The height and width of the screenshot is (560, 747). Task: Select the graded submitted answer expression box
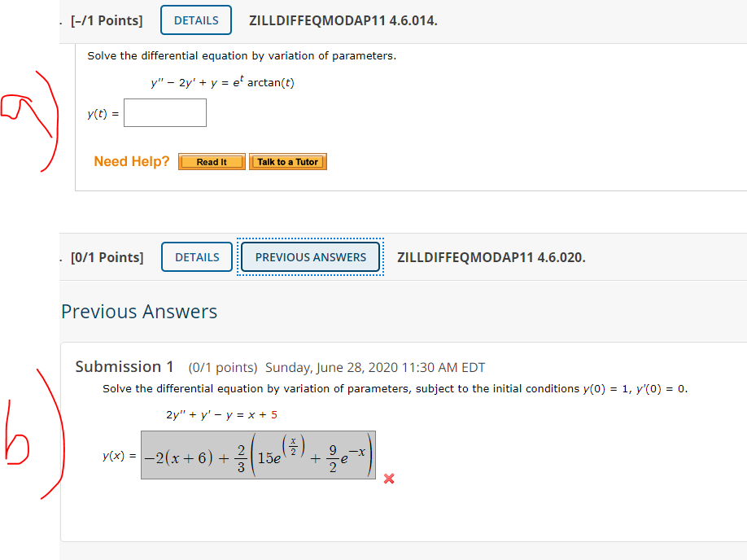[x=258, y=455]
